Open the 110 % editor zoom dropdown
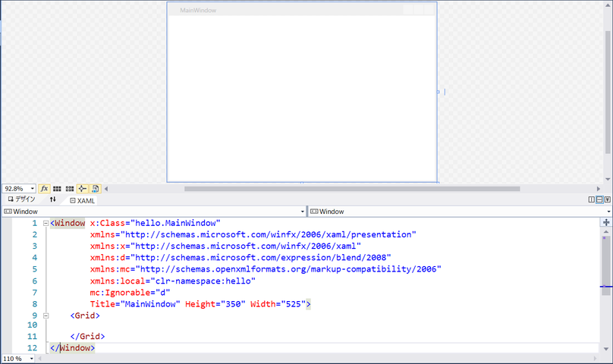The height and width of the screenshot is (364, 613). (x=32, y=359)
